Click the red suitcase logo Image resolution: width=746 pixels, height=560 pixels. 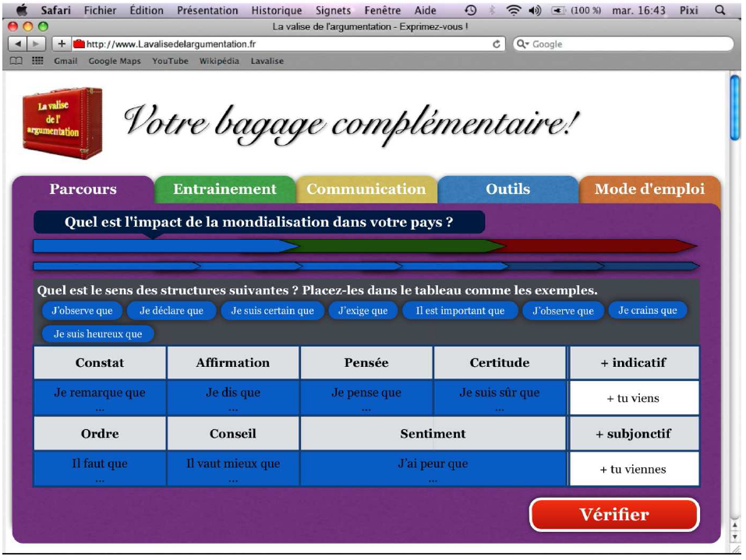[62, 123]
